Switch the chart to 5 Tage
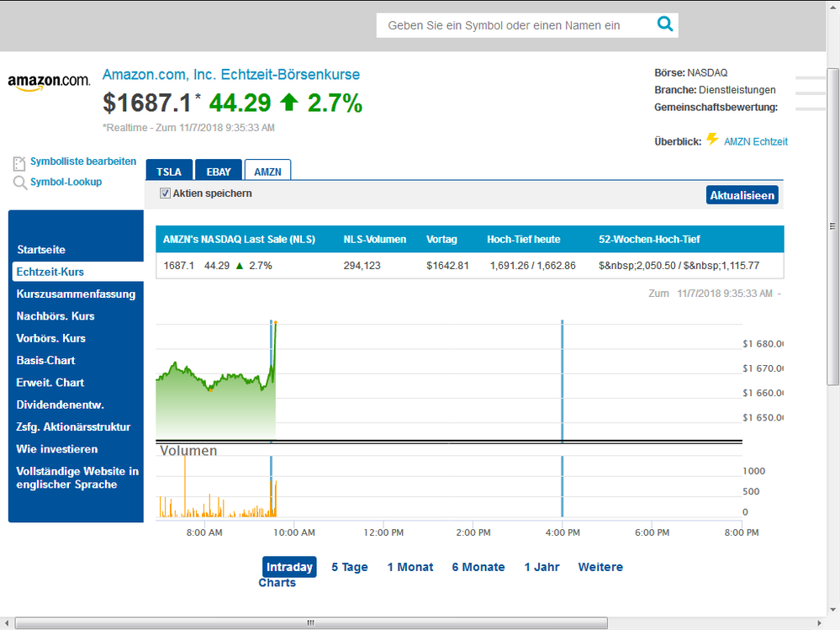840x630 pixels. 348,567
